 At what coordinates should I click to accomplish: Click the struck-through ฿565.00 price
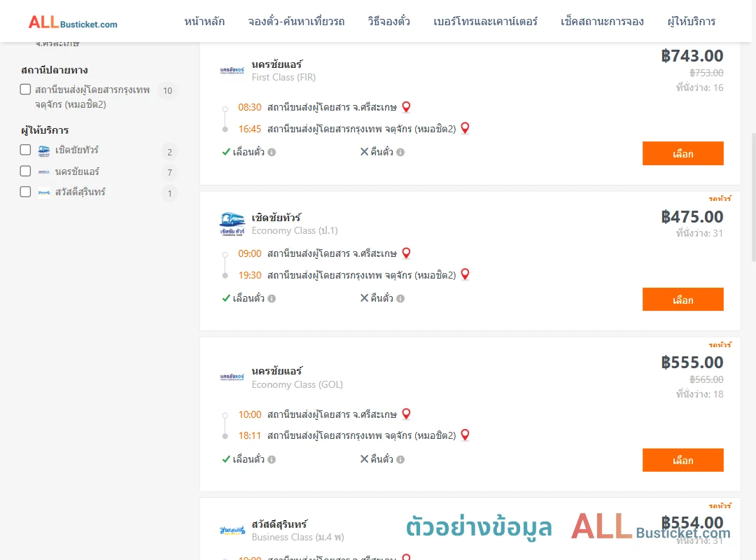tap(706, 379)
